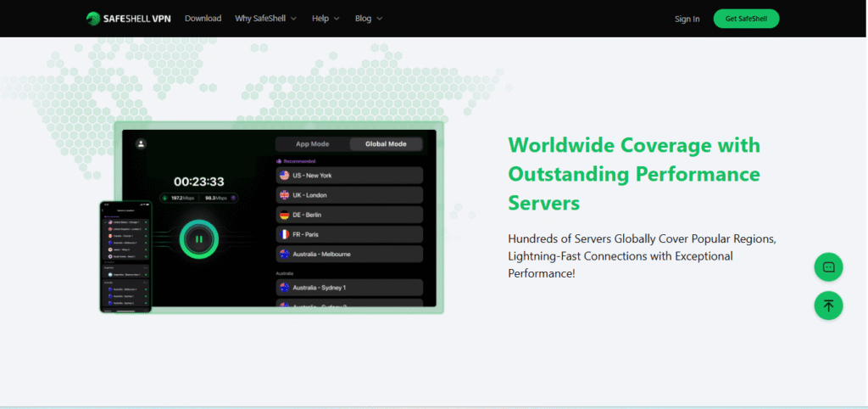Click the US flag icon for New York

pos(284,176)
